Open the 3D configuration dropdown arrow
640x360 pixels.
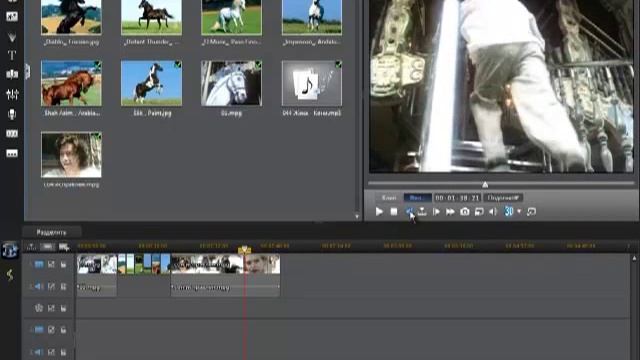519,211
